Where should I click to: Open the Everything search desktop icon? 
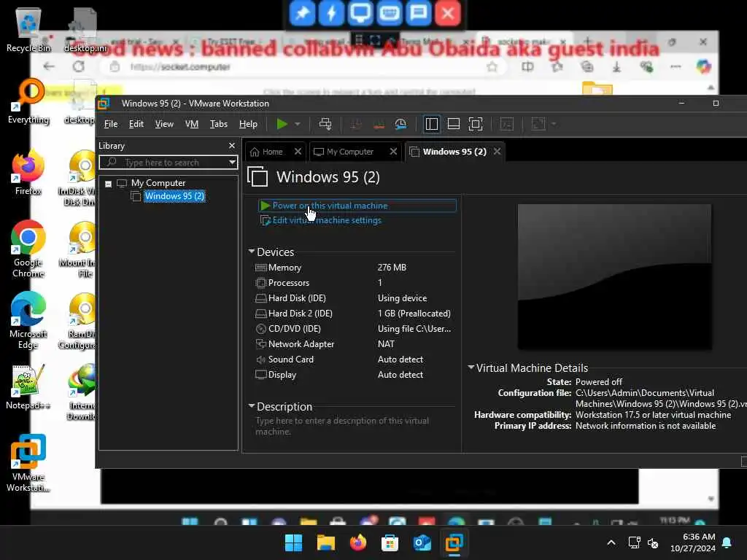point(28,101)
